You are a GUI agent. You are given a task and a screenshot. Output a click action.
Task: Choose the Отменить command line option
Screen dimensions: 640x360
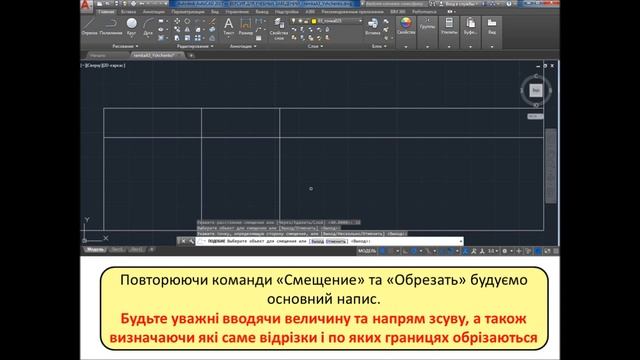336,242
